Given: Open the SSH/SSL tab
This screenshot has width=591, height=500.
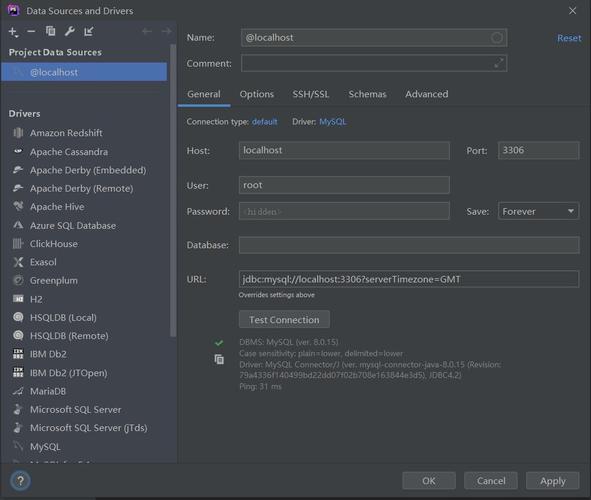Looking at the screenshot, I should click(311, 94).
